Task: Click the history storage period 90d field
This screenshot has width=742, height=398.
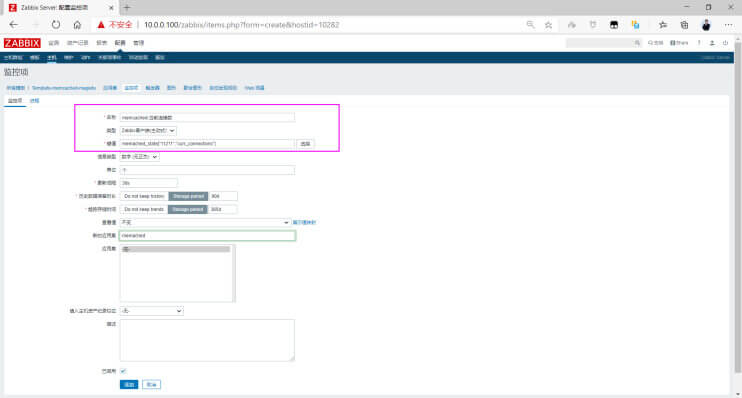Action: coord(223,196)
